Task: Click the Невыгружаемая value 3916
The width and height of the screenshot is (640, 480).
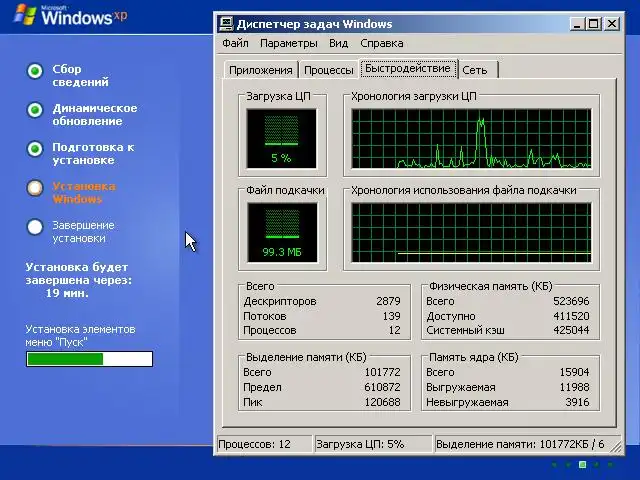Action: click(577, 402)
